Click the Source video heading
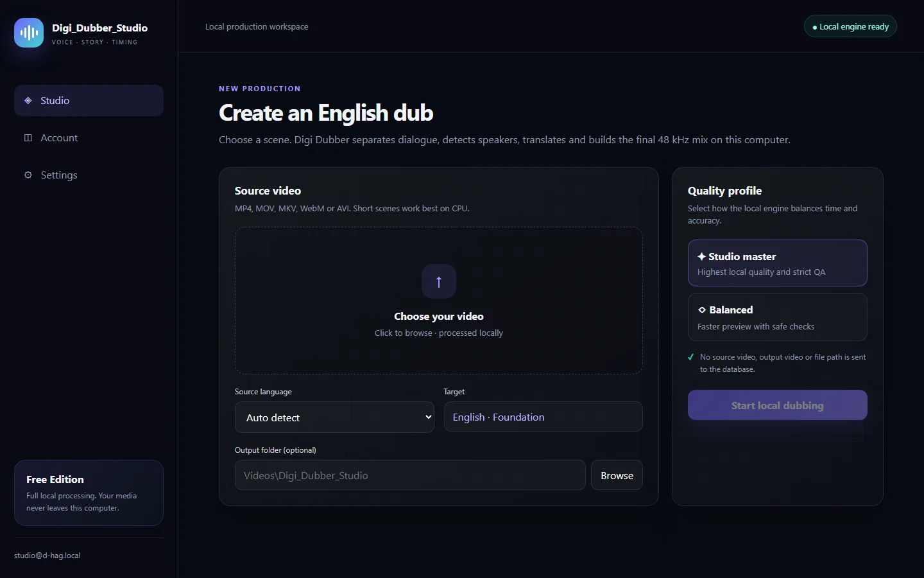The image size is (924, 578). point(268,191)
